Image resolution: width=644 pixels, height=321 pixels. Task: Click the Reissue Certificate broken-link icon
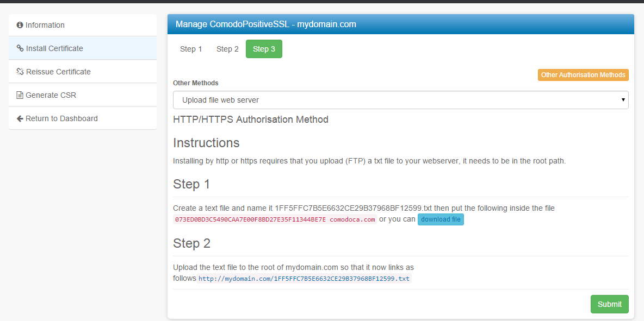20,72
